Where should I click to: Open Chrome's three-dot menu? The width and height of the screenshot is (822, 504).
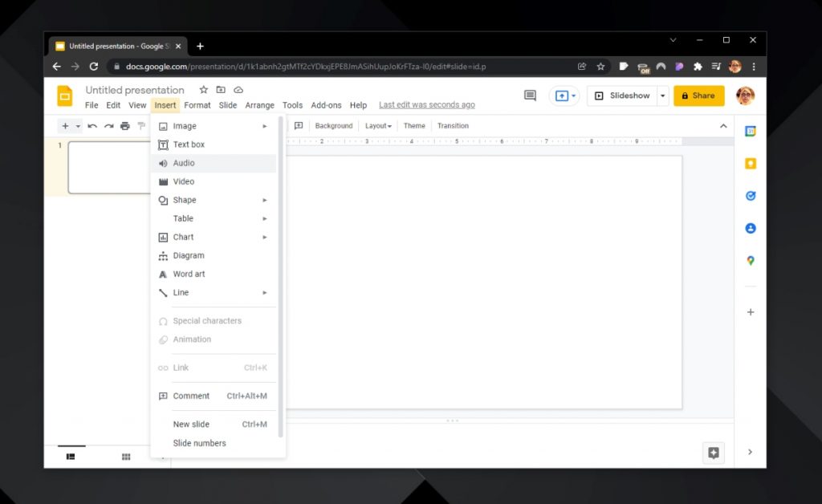754,67
